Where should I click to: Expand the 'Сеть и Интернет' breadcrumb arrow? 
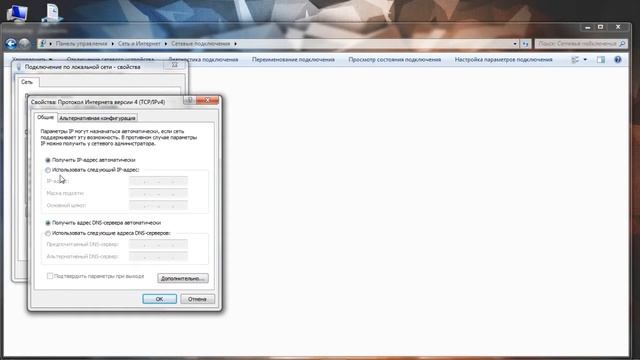(166, 44)
